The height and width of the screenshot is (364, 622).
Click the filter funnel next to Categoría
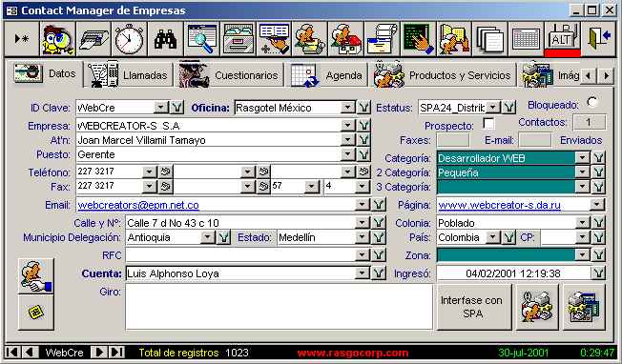pyautogui.click(x=598, y=158)
